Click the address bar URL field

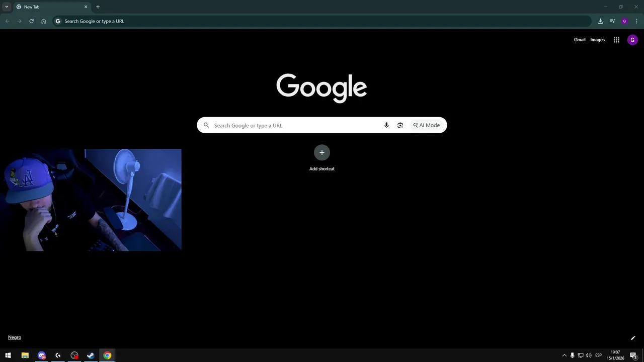point(322,21)
